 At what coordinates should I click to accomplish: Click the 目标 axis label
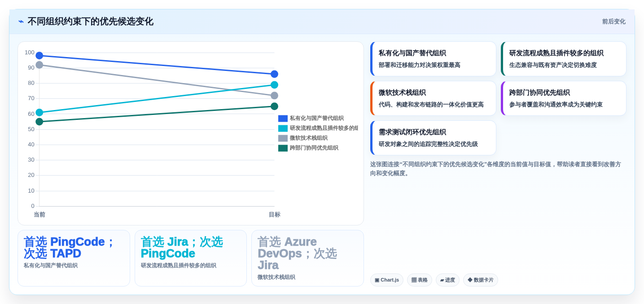point(274,215)
